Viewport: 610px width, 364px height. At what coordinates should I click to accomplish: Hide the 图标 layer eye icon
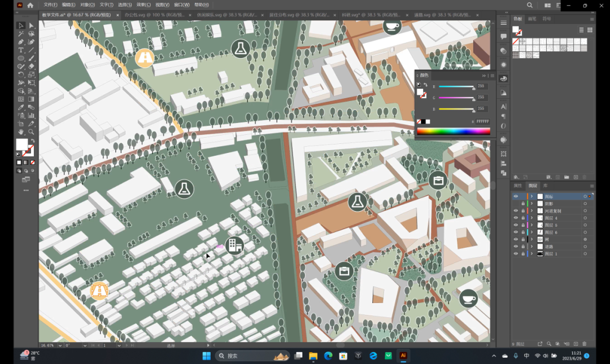(516, 196)
